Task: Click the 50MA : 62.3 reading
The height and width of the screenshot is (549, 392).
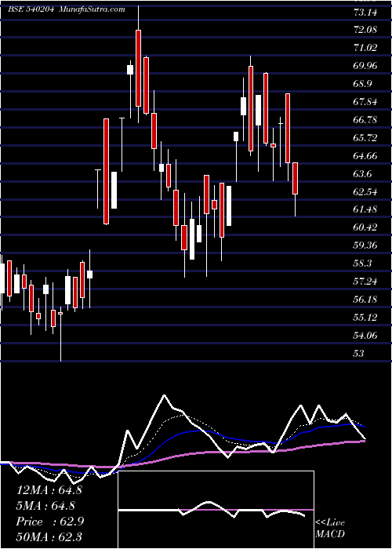Action: point(49,537)
